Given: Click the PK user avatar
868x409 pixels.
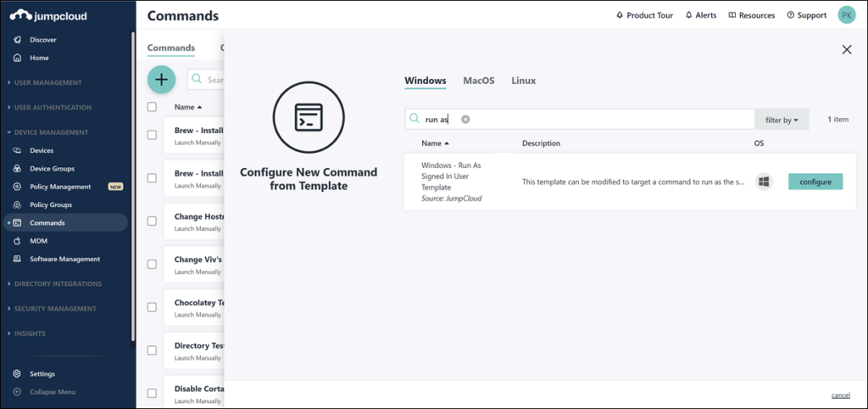Looking at the screenshot, I should click(x=846, y=15).
